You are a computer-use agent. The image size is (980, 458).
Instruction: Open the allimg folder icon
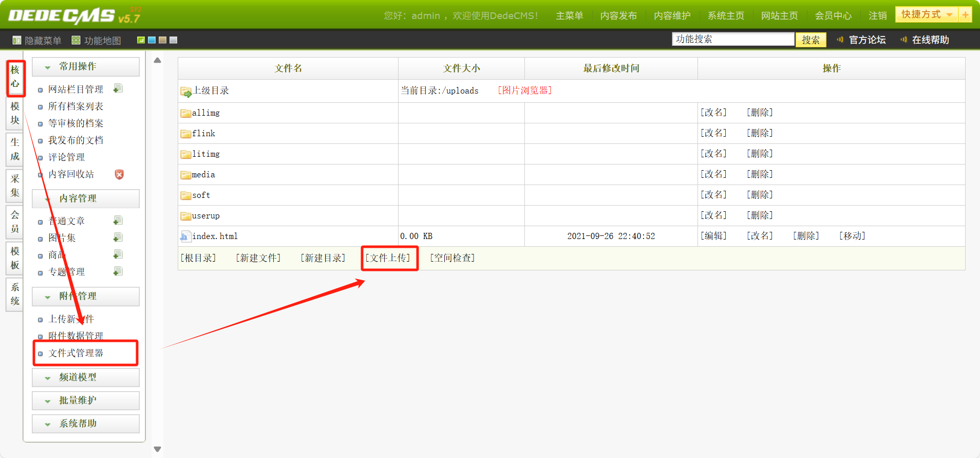pyautogui.click(x=185, y=113)
